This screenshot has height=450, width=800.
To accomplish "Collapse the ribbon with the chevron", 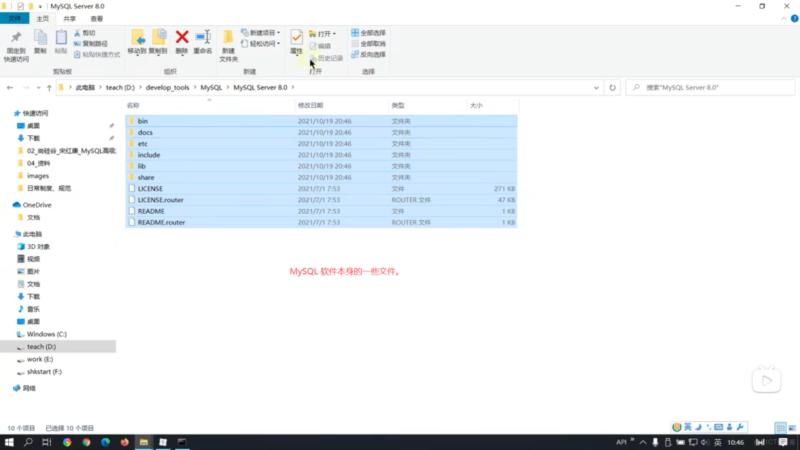I will [x=784, y=18].
